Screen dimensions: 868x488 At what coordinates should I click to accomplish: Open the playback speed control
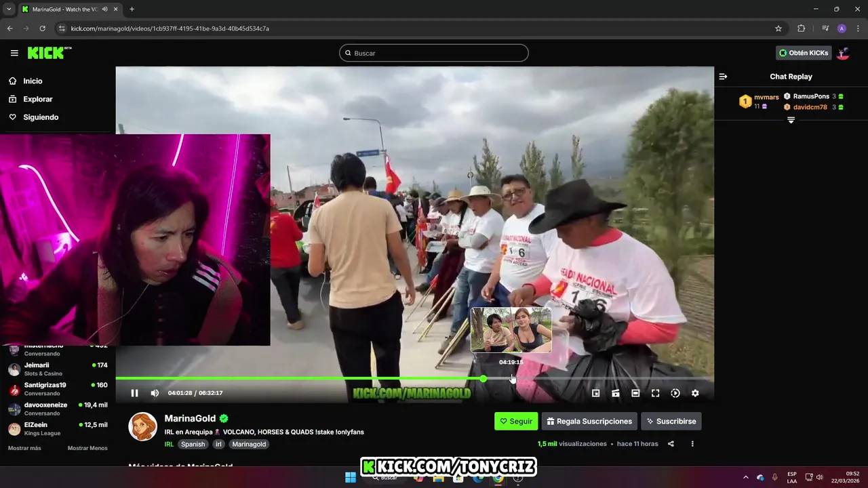[675, 393]
